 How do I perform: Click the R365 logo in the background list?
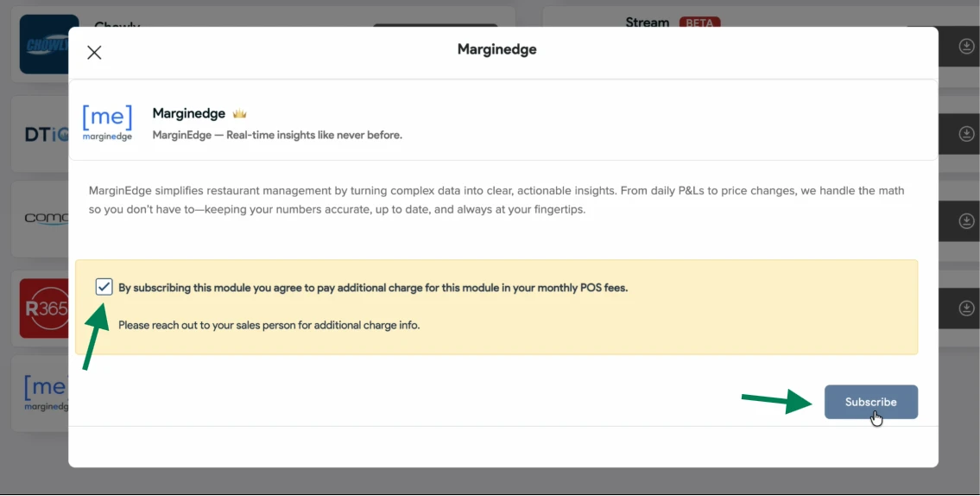click(x=44, y=308)
